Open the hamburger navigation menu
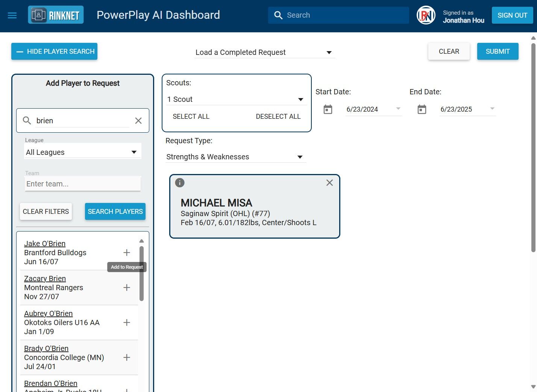The height and width of the screenshot is (392, 537). point(12,15)
